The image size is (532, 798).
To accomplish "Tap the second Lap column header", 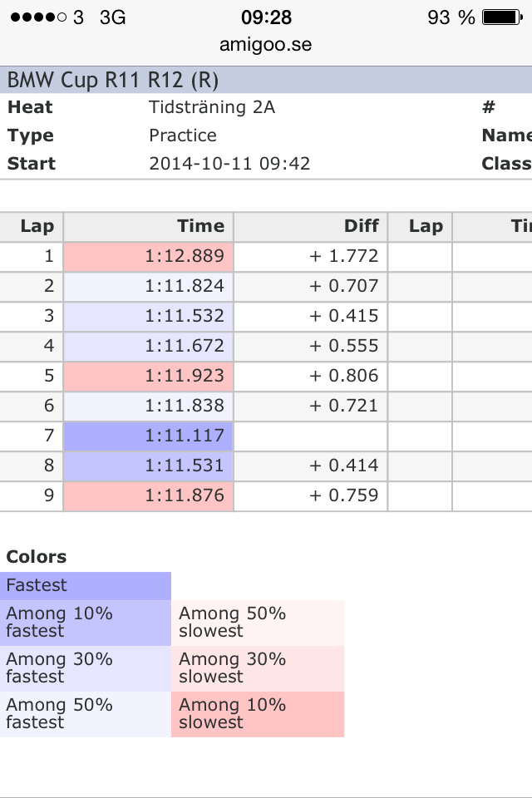I will click(x=420, y=226).
